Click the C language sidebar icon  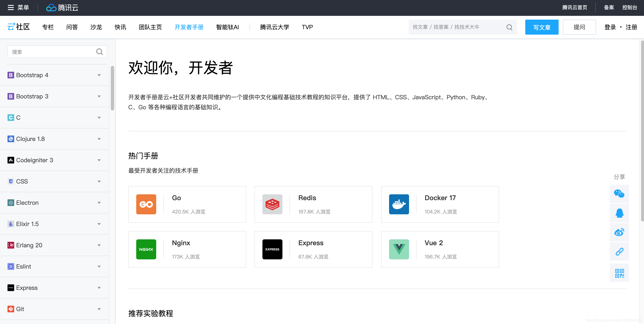pos(11,118)
